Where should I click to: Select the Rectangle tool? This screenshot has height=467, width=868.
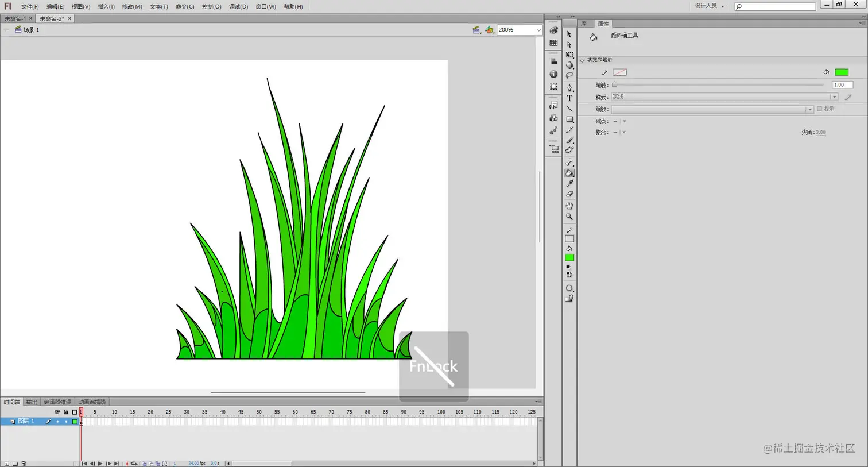click(x=569, y=119)
